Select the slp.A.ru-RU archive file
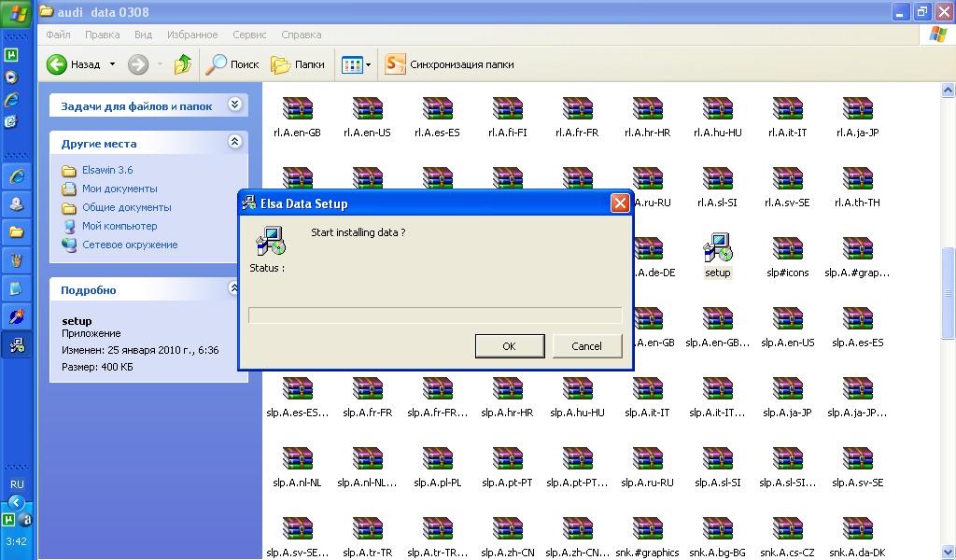Screen dimensions: 956x560 (x=647, y=460)
